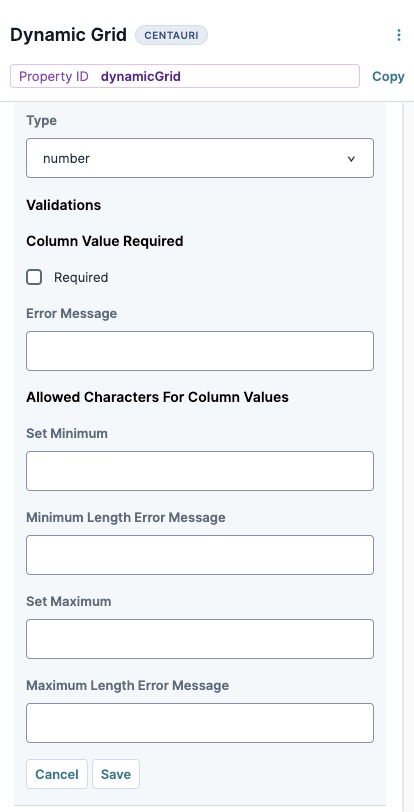
Task: Focus the Maximum Length Error Message box
Action: (x=199, y=723)
